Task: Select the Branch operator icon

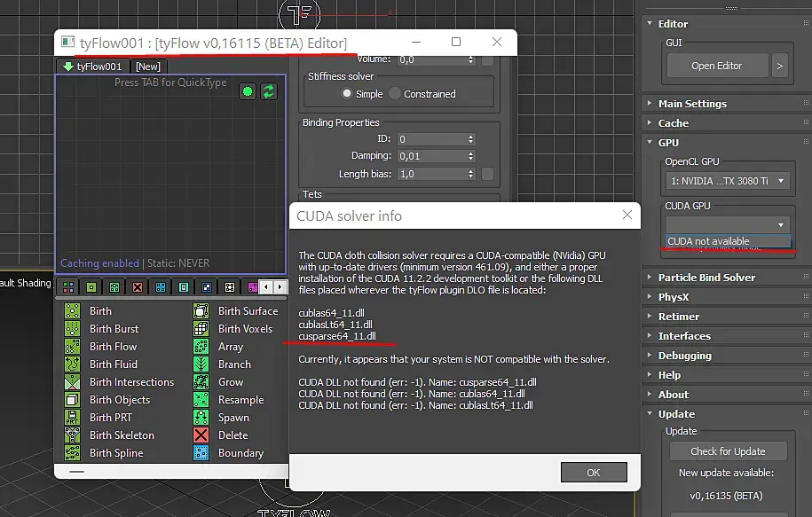Action: coord(201,364)
